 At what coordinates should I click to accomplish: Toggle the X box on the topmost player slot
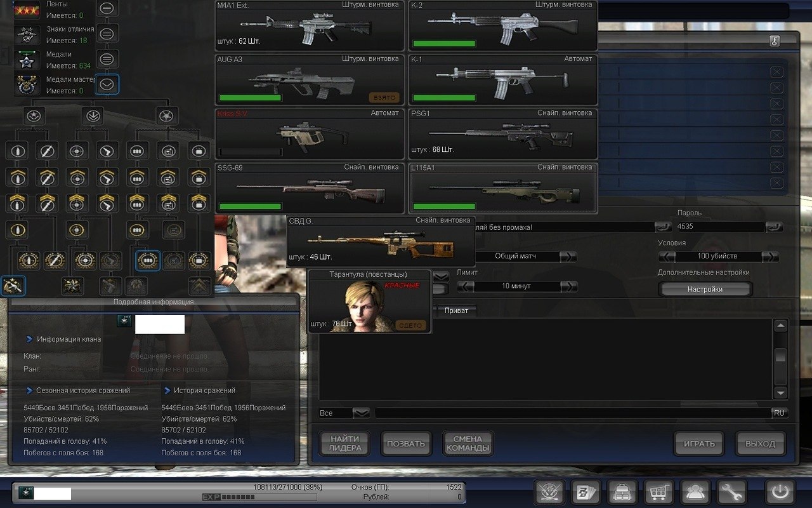[776, 72]
